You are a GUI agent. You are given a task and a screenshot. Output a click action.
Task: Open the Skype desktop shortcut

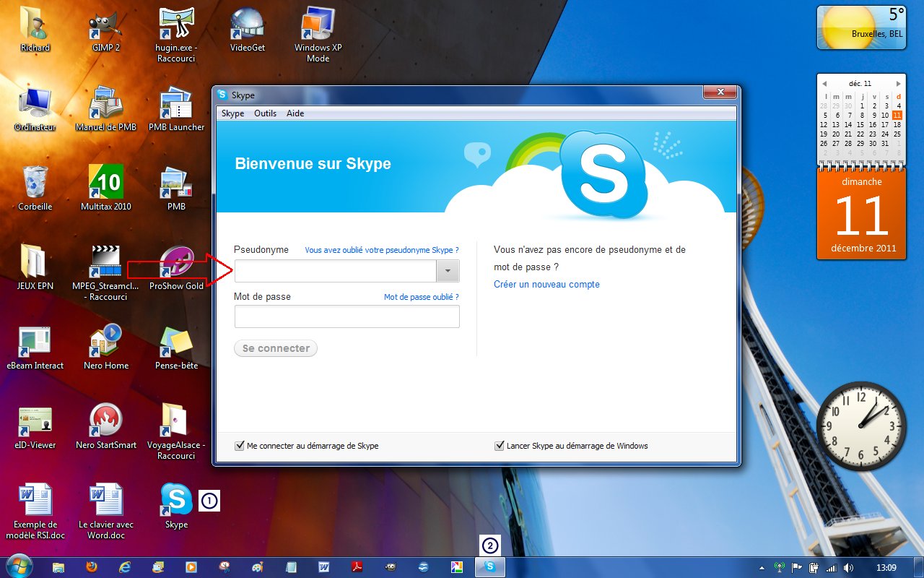[x=176, y=506]
